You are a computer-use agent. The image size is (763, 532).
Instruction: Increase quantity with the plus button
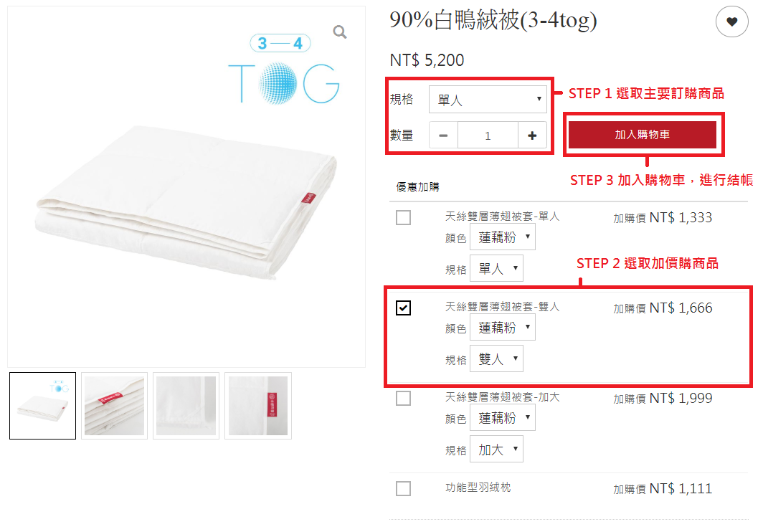click(x=532, y=136)
